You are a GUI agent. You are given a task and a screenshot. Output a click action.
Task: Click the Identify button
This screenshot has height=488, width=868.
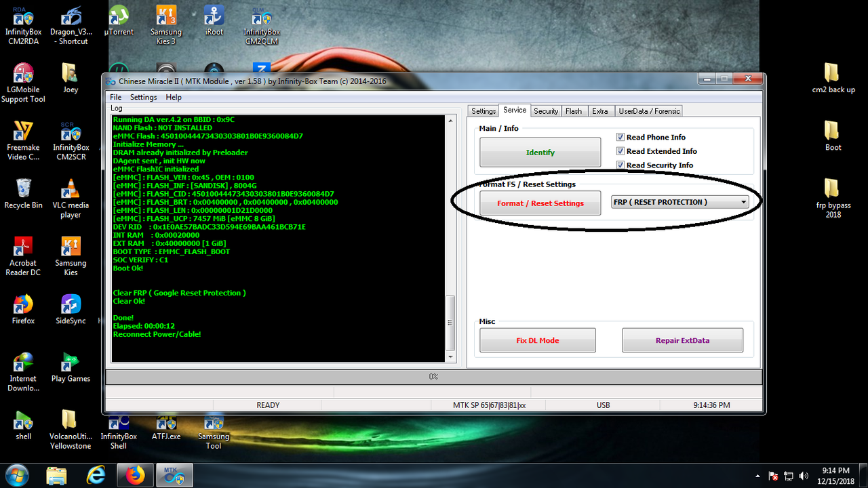(540, 152)
